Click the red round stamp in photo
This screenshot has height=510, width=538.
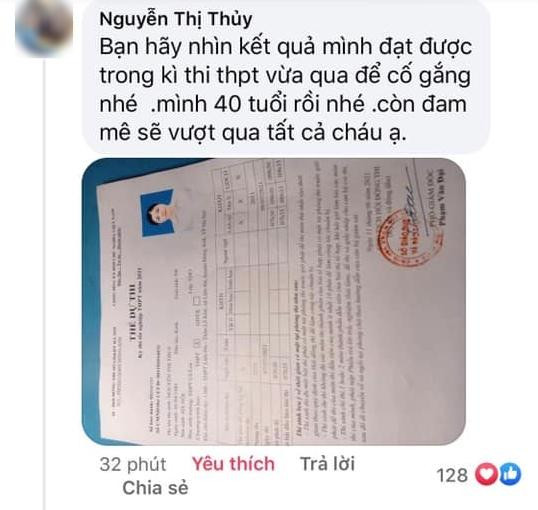point(403,237)
